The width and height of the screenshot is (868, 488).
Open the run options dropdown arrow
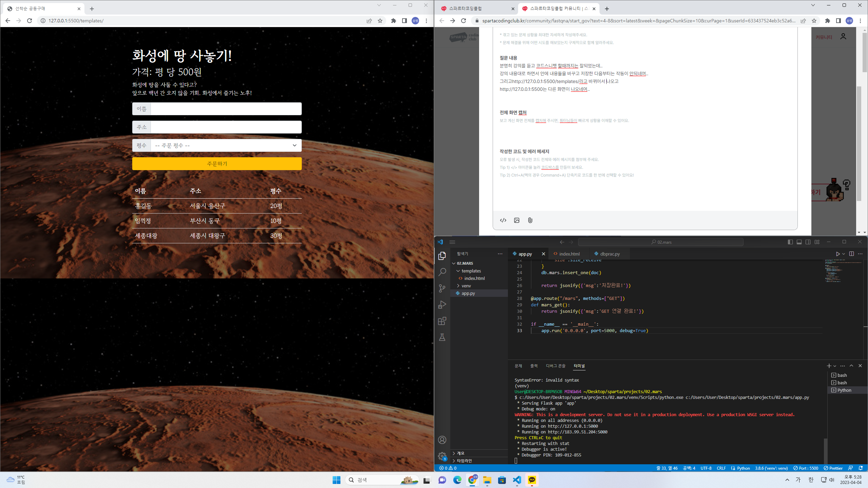pyautogui.click(x=844, y=254)
